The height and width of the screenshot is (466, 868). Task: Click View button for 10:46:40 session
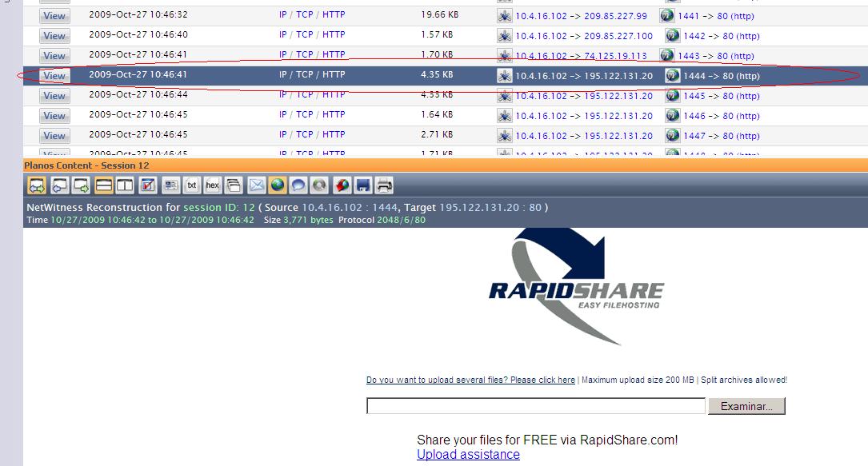pos(54,35)
